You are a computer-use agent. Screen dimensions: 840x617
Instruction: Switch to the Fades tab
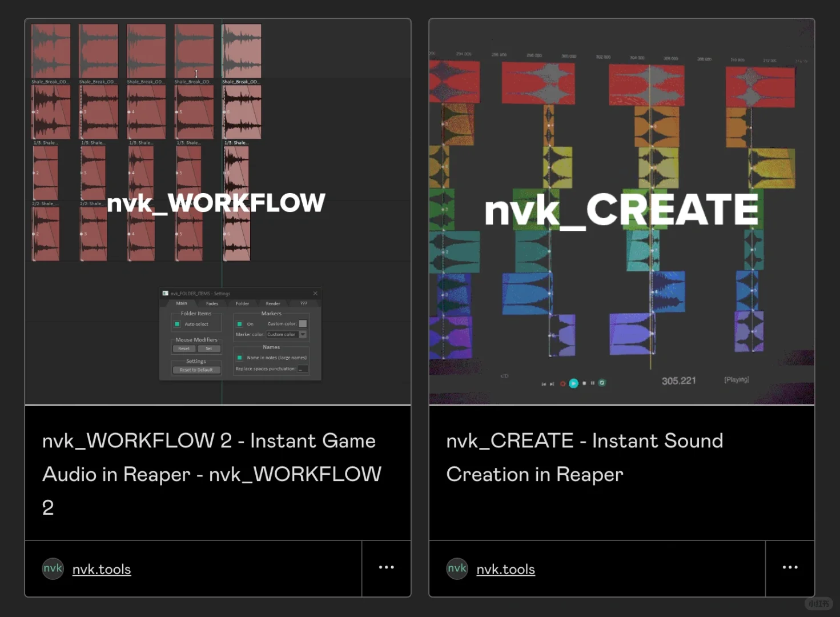point(212,303)
